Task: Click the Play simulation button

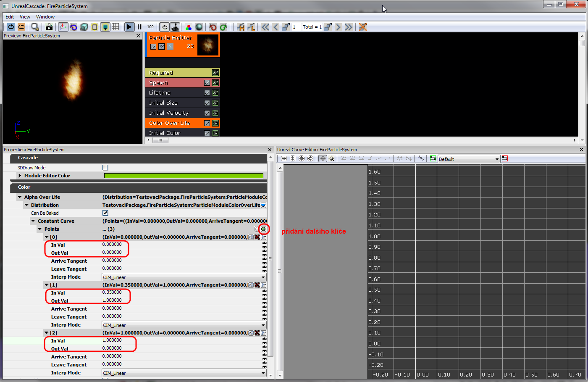Action: pyautogui.click(x=129, y=27)
